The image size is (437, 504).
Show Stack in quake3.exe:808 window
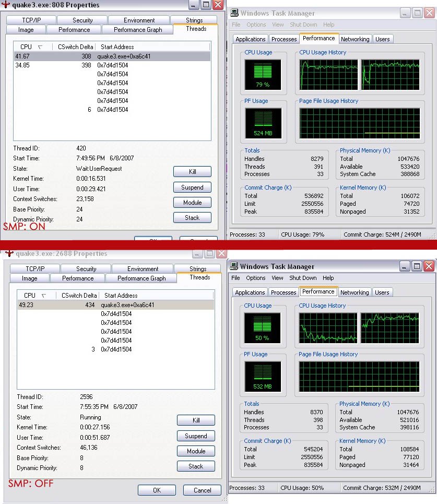(192, 217)
